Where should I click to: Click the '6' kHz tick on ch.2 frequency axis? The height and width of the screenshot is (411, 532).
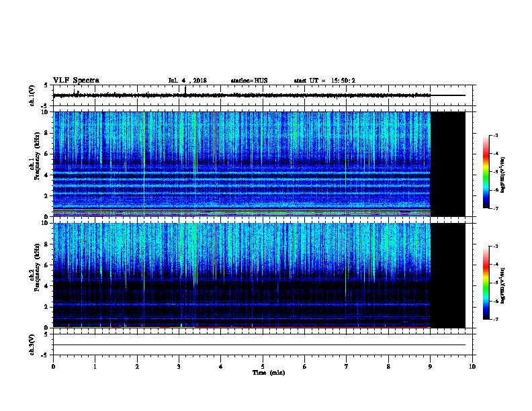(x=47, y=265)
